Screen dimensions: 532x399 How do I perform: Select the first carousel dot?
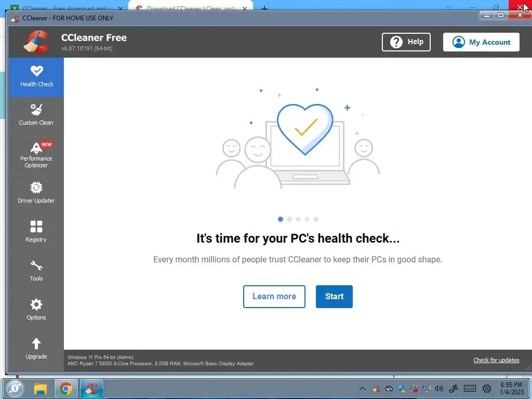tap(280, 219)
